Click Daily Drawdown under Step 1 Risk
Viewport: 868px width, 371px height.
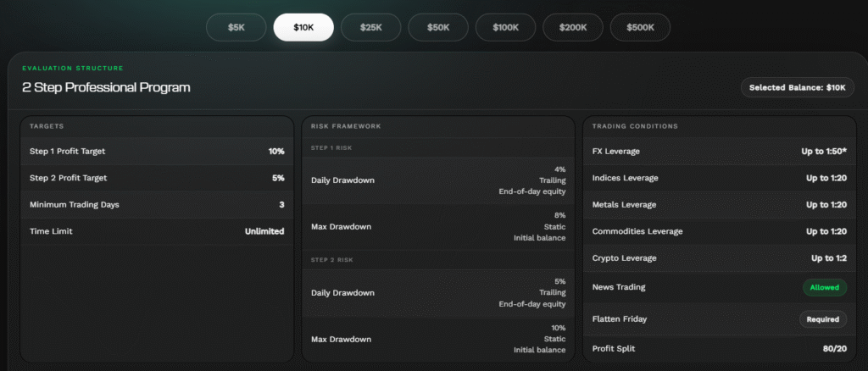(342, 180)
